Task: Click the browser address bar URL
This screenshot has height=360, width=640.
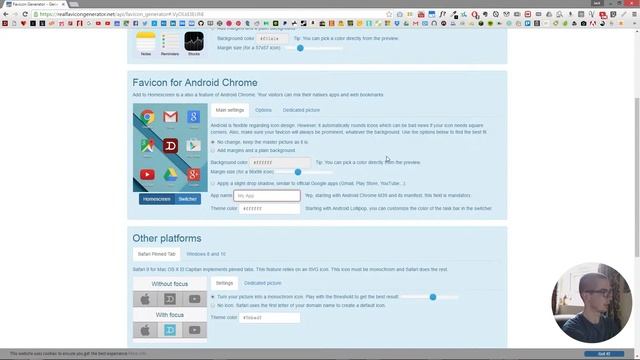Action: tap(122, 14)
